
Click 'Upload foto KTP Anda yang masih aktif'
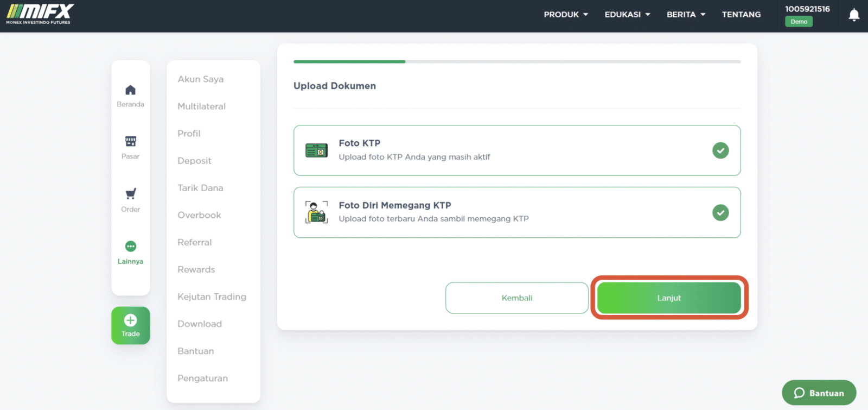click(x=414, y=157)
